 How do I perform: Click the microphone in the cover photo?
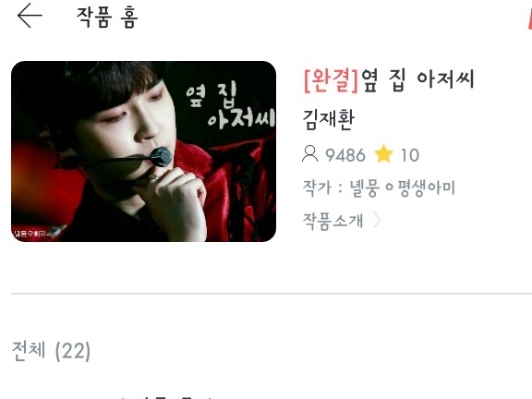161,157
